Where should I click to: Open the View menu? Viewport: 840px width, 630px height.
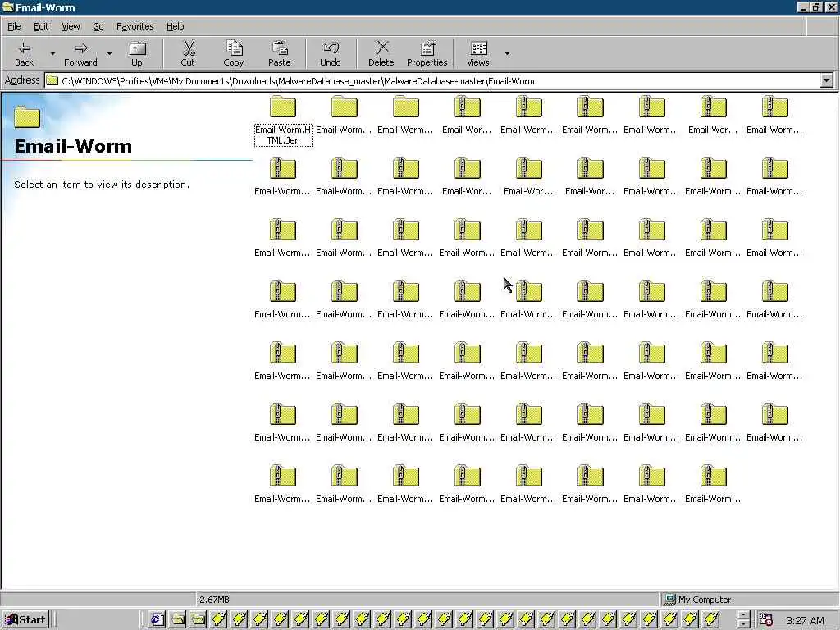pos(71,26)
